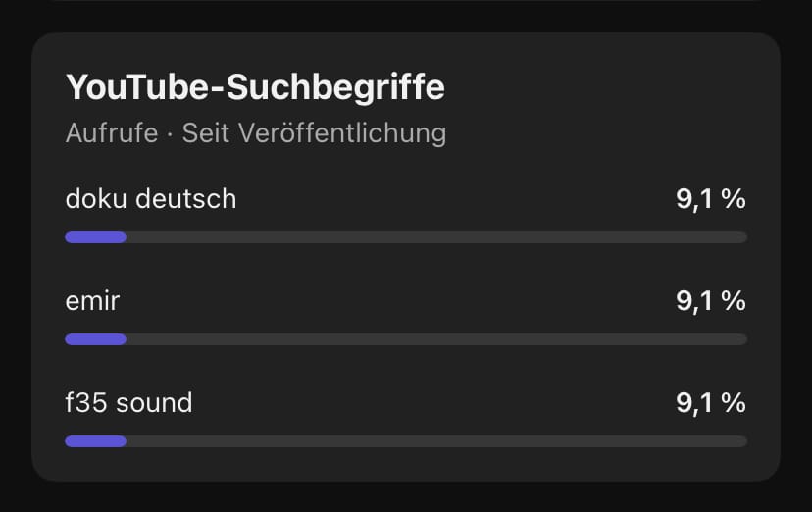Click the purple filled bar under doku deutsch
The height and width of the screenshot is (512, 812).
tap(96, 237)
